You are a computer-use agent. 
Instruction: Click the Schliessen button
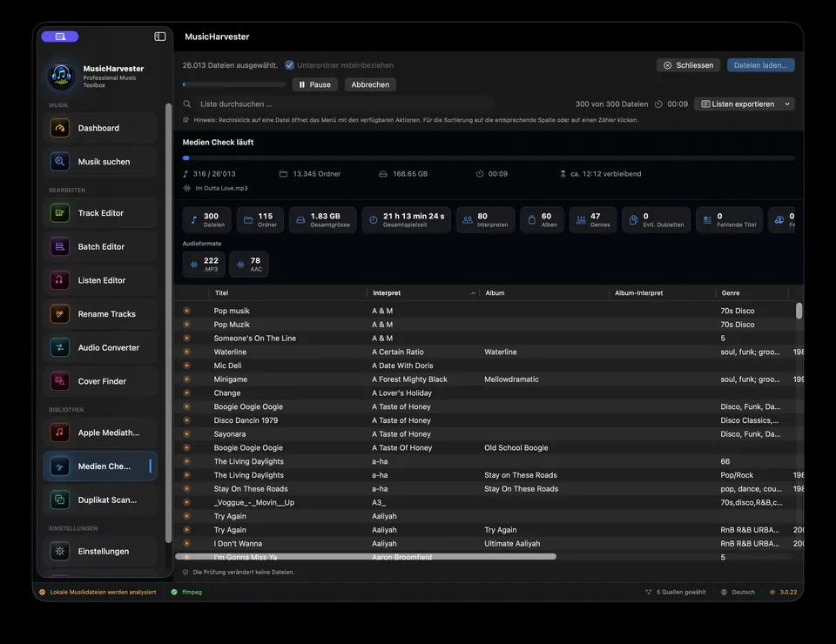pyautogui.click(x=688, y=65)
